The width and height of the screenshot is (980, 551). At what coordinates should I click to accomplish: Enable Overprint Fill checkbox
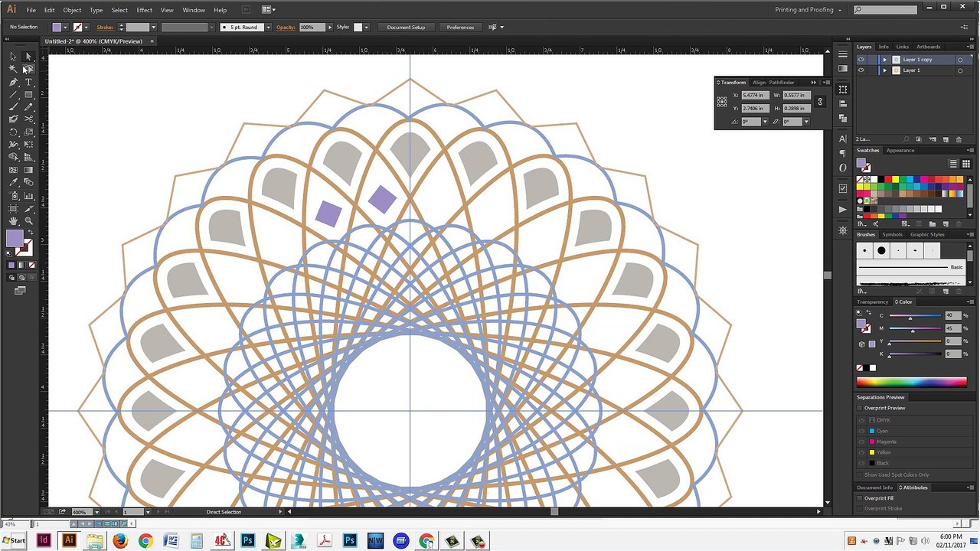coord(861,498)
